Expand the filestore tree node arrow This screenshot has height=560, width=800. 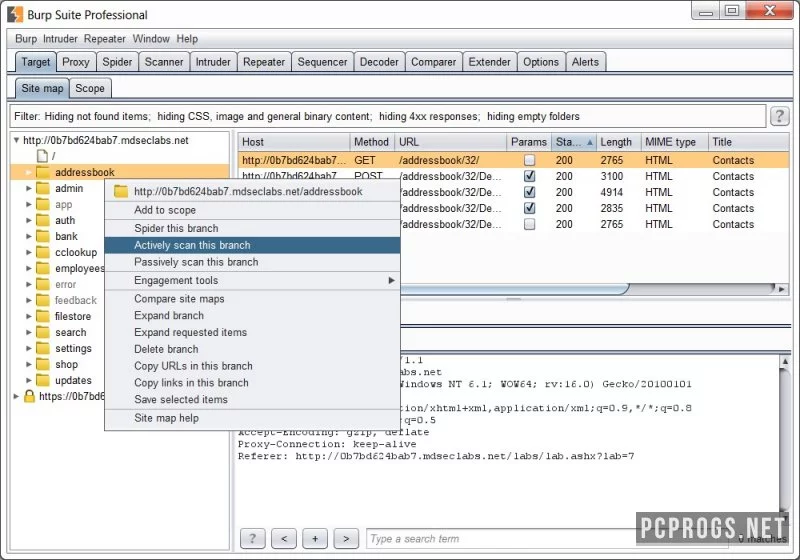click(x=29, y=316)
